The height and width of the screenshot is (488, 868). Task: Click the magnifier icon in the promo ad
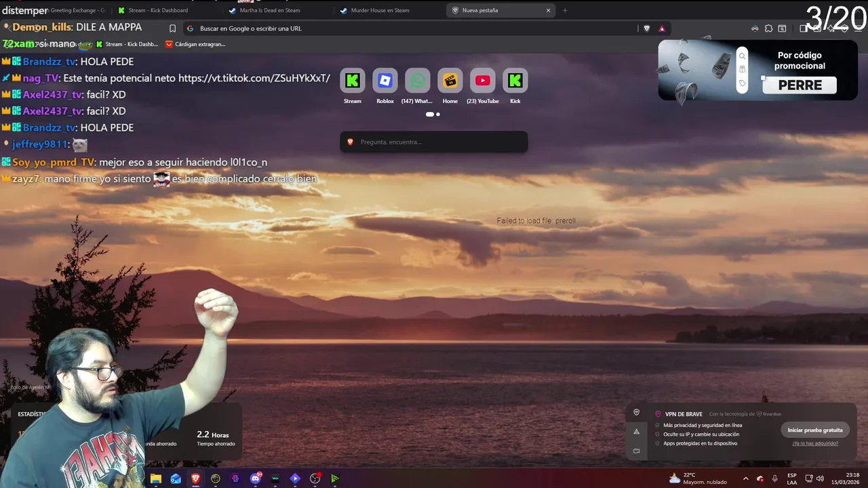[x=742, y=56]
